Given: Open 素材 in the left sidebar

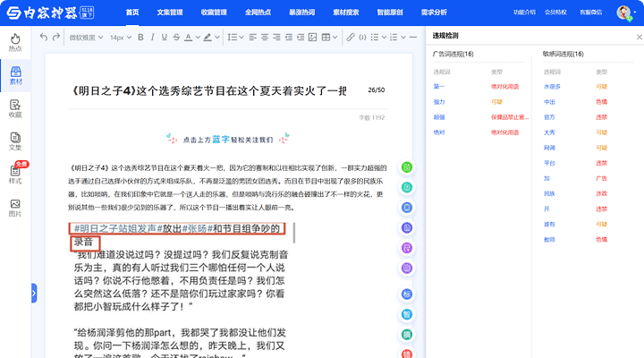Looking at the screenshot, I should [x=15, y=76].
